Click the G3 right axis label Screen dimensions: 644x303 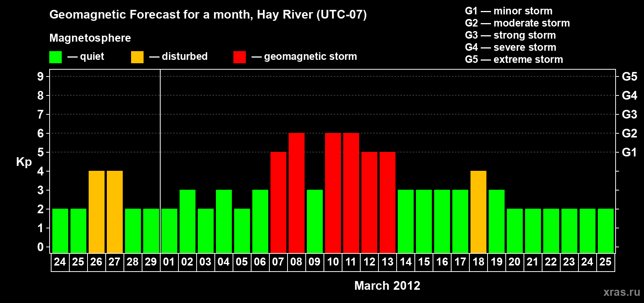[x=630, y=114]
